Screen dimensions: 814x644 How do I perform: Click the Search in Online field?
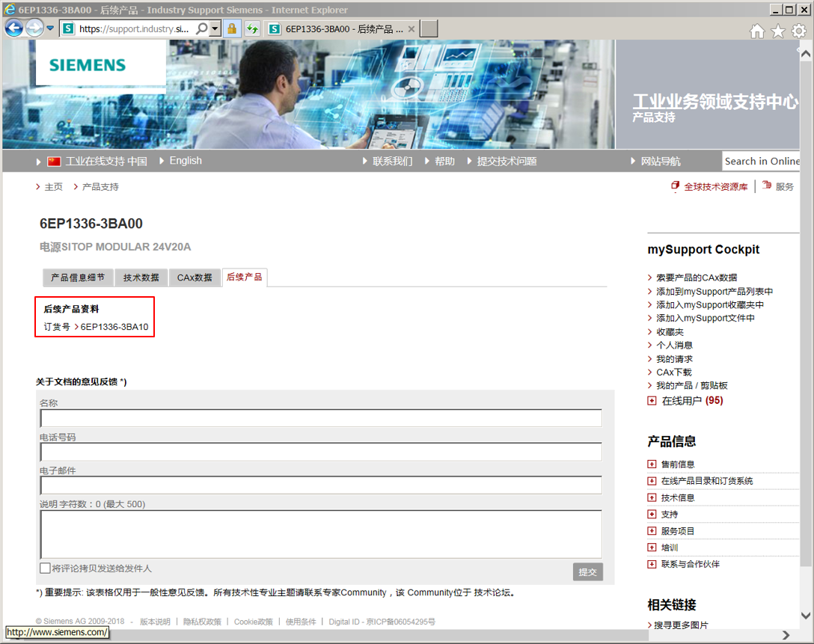(761, 161)
